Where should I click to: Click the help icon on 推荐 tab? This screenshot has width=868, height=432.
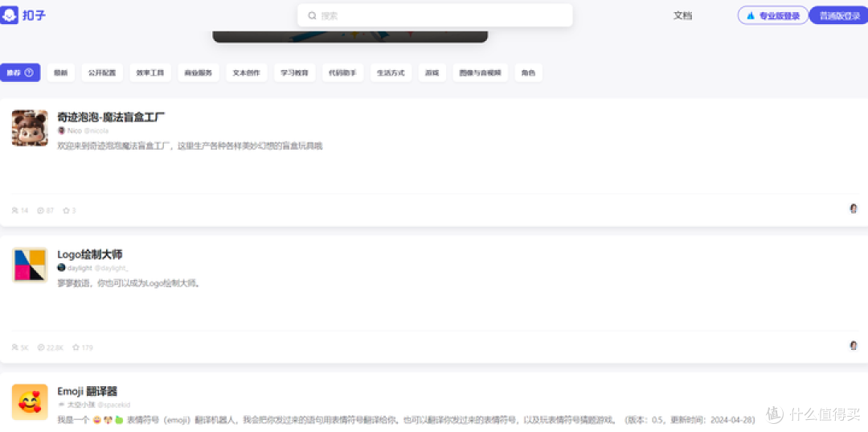(x=29, y=72)
